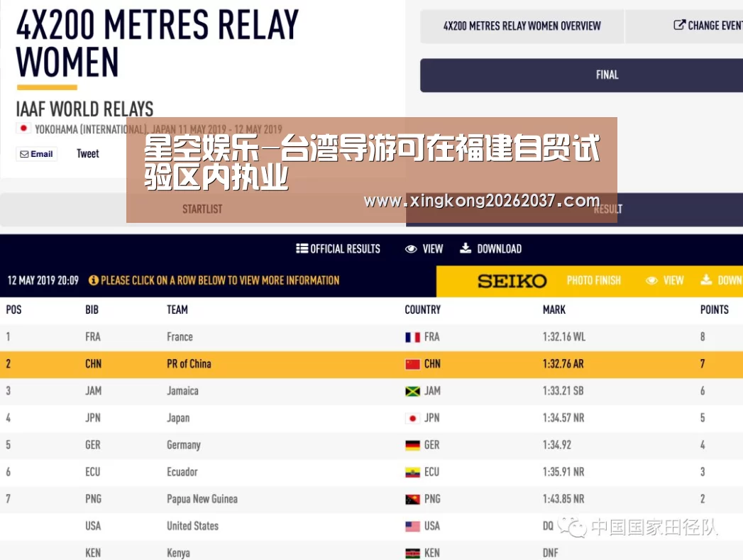Screen dimensions: 743x560
Task: Click the eye icon for Photo Finish view
Action: (651, 280)
